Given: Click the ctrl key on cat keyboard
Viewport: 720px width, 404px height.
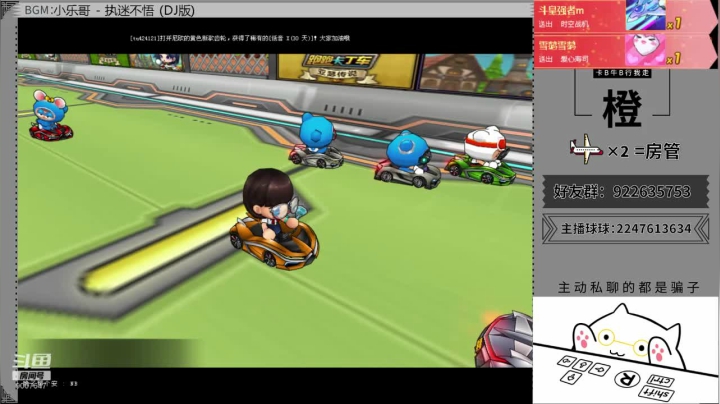Looking at the screenshot, I should tap(660, 381).
